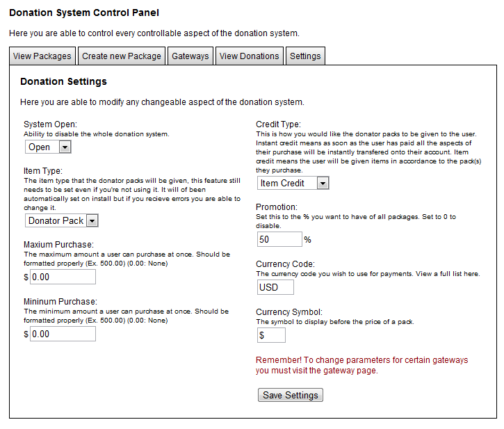Click the System Open dropdown arrow
The width and height of the screenshot is (504, 429).
[x=65, y=147]
